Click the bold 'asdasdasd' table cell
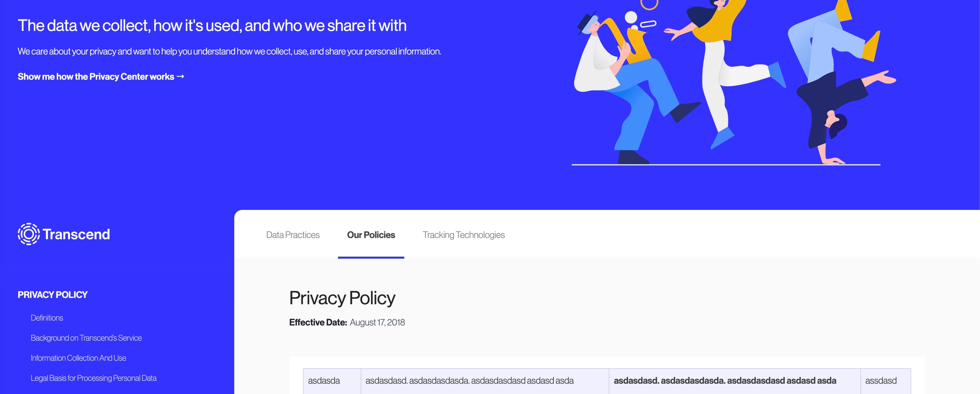The image size is (980, 394). [735, 381]
